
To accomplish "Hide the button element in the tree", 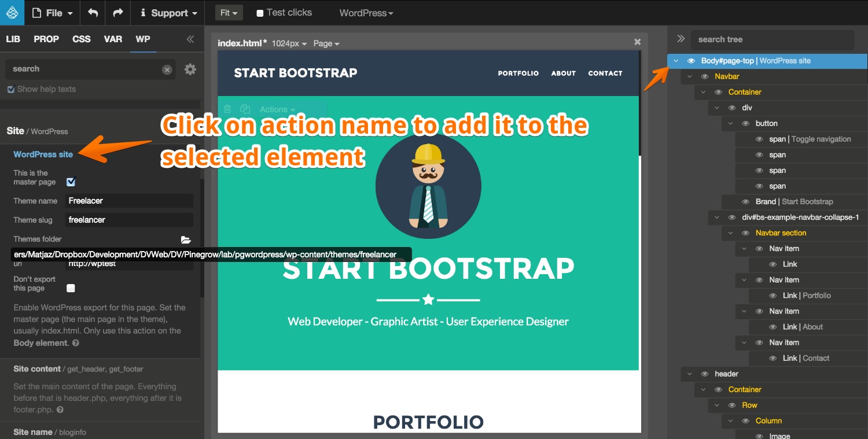I will 746,123.
